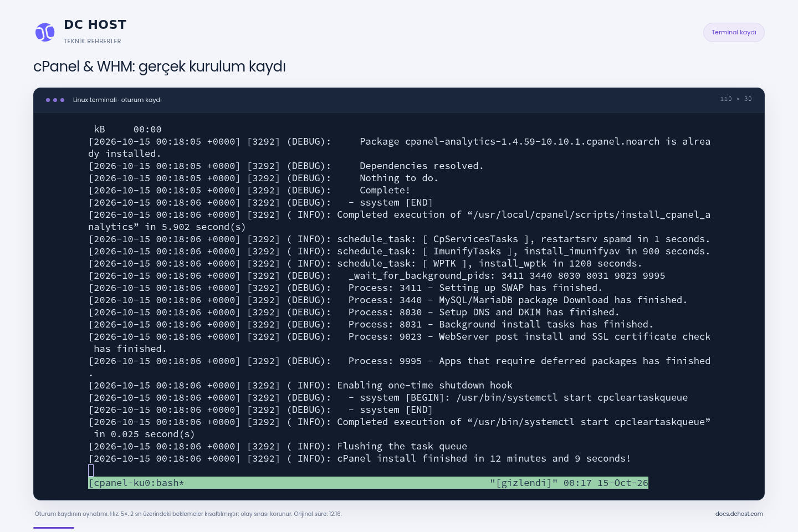This screenshot has width=798, height=532.
Task: Click the 'Flushing the task queue' log line
Action: coord(278,446)
